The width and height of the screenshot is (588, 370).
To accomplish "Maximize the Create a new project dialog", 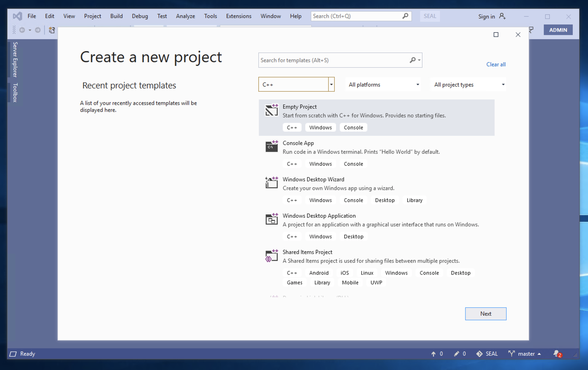I will (496, 35).
